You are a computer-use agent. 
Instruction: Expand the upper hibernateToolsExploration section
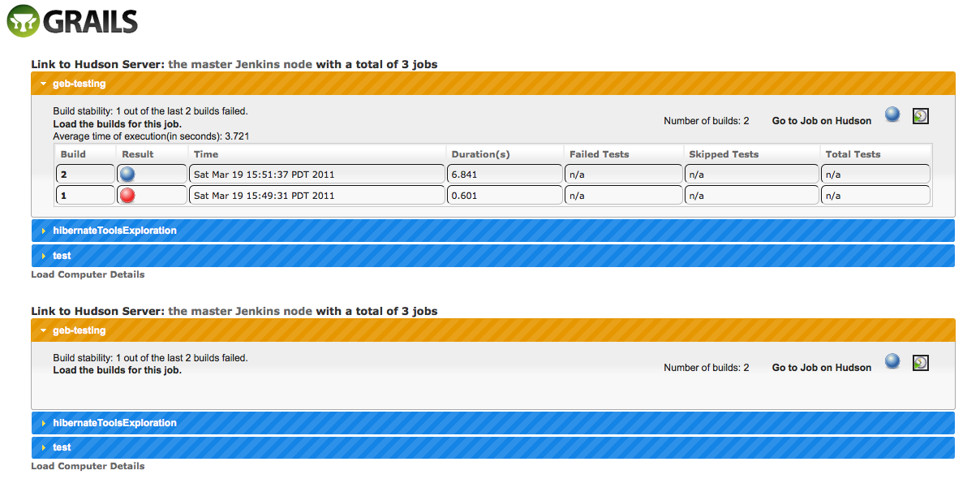tap(493, 231)
